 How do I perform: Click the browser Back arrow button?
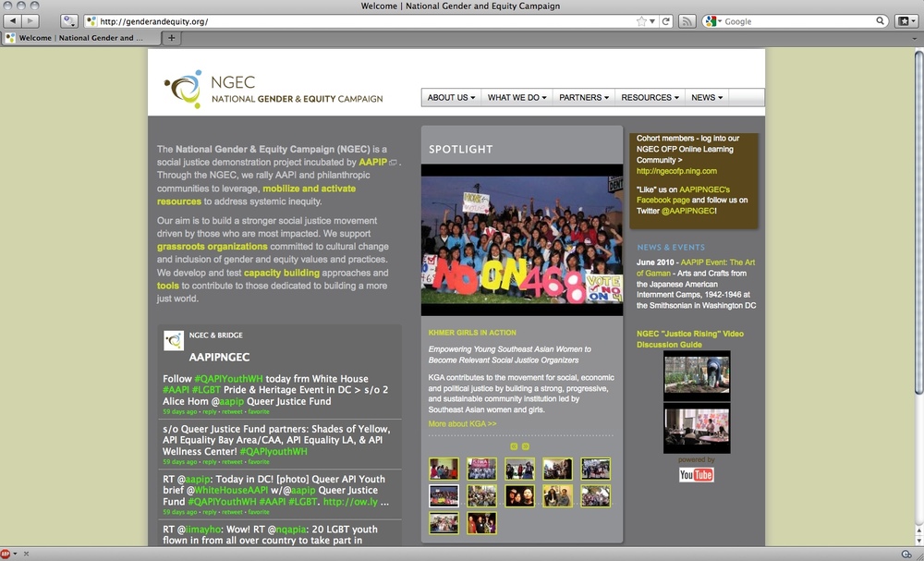pos(13,20)
